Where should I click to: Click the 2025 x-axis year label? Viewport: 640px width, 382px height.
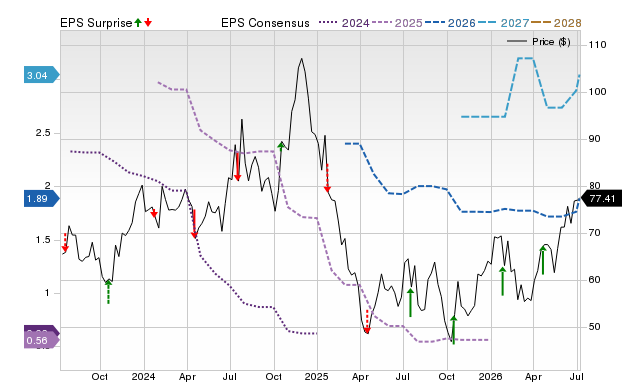[316, 376]
